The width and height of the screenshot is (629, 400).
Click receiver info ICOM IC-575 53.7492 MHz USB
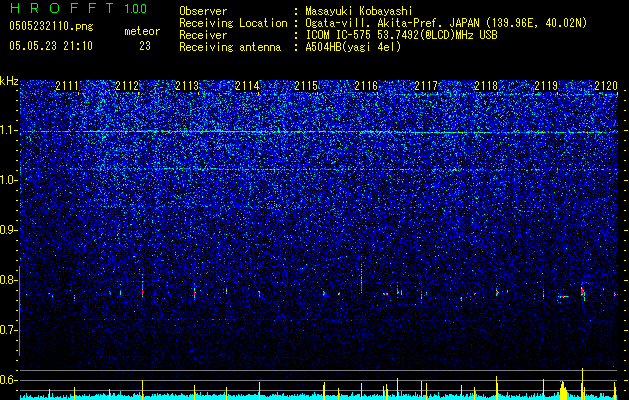(401, 35)
